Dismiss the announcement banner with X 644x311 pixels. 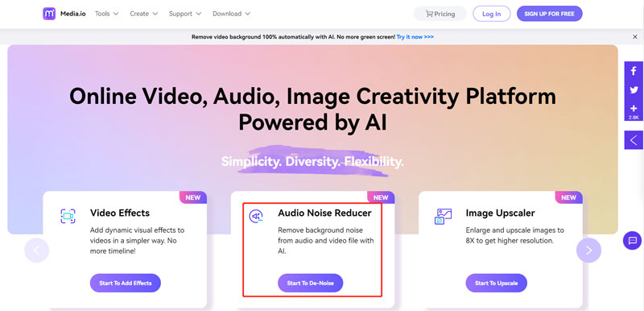click(x=635, y=37)
